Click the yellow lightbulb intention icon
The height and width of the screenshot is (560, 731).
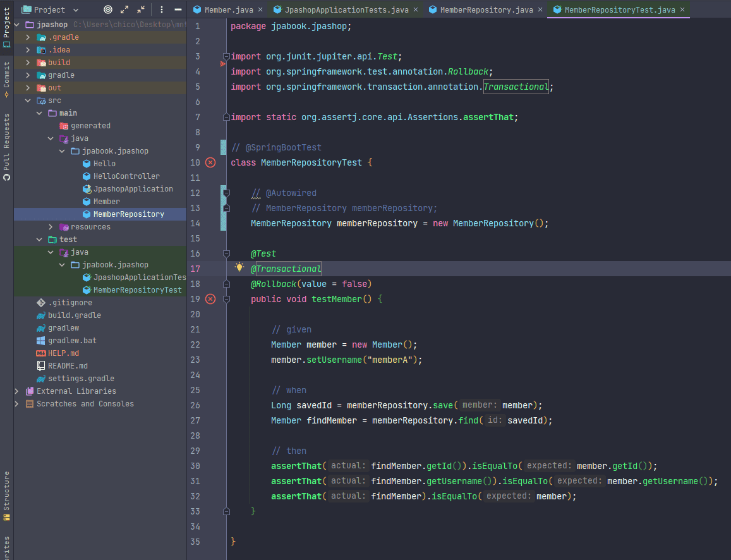click(x=239, y=267)
